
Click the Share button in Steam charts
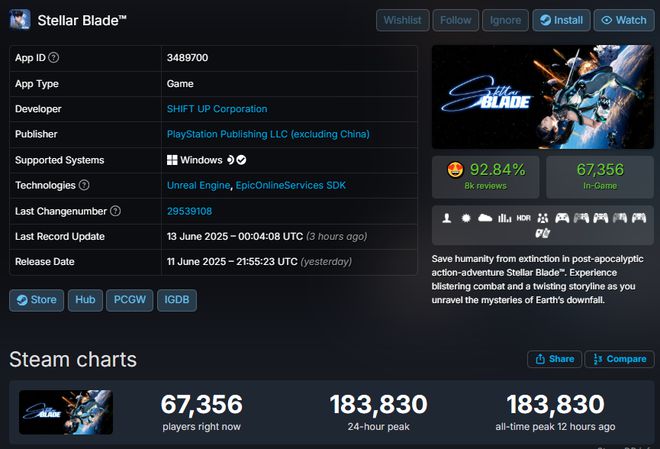click(554, 359)
